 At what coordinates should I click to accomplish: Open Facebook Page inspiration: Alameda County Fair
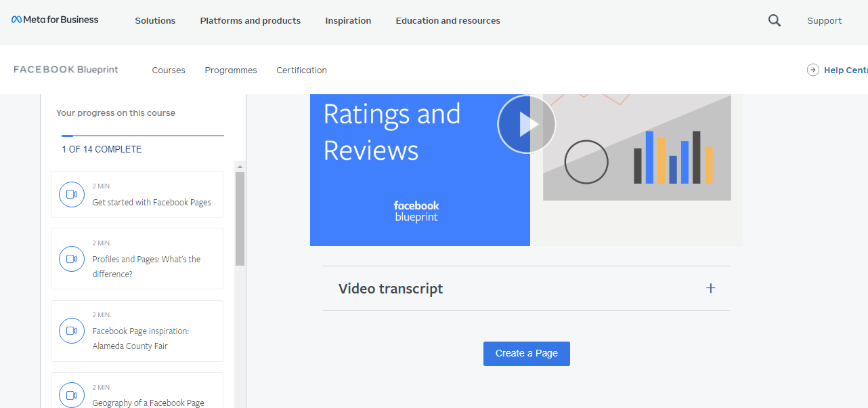point(137,331)
